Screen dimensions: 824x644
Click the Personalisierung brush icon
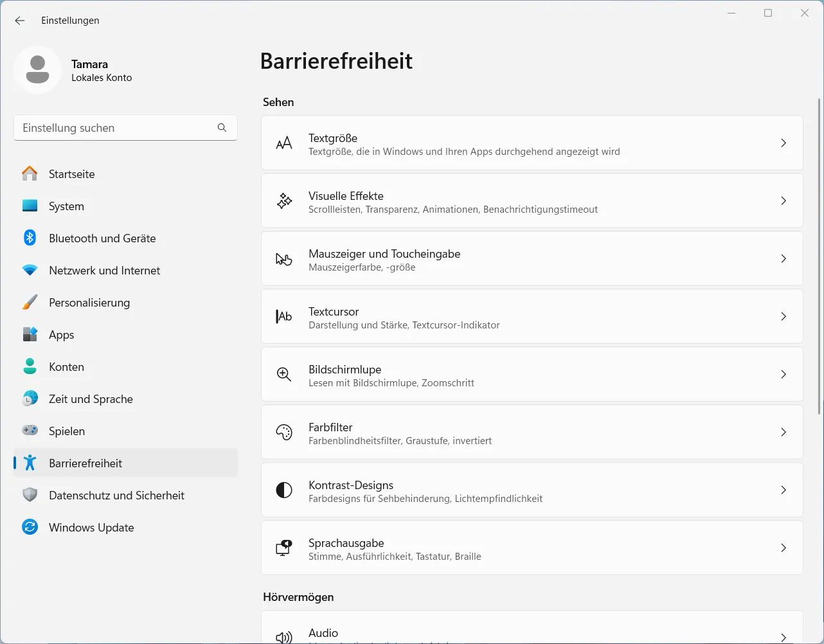click(30, 302)
